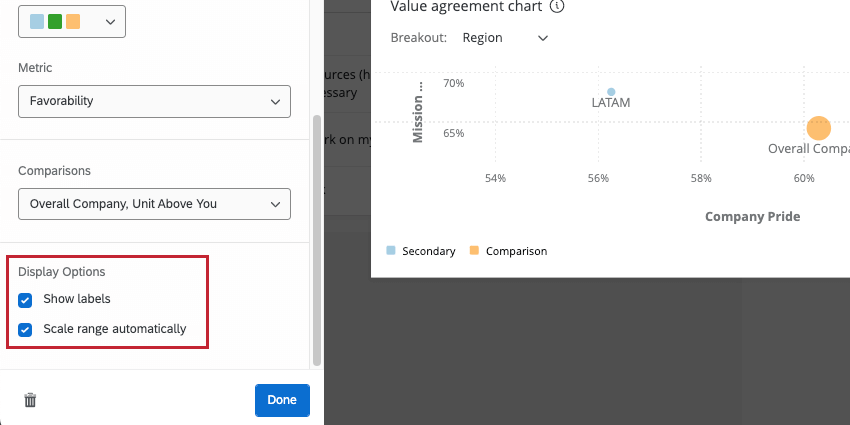Click the Mission vertical axis title

pyautogui.click(x=418, y=112)
